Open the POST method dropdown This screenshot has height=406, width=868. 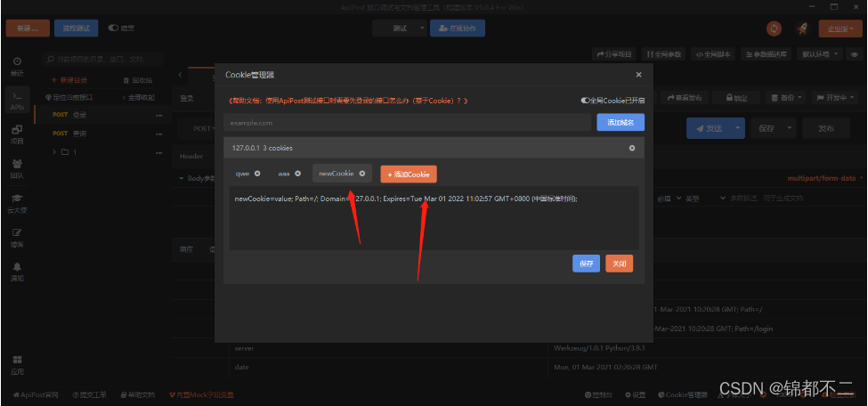pos(204,128)
